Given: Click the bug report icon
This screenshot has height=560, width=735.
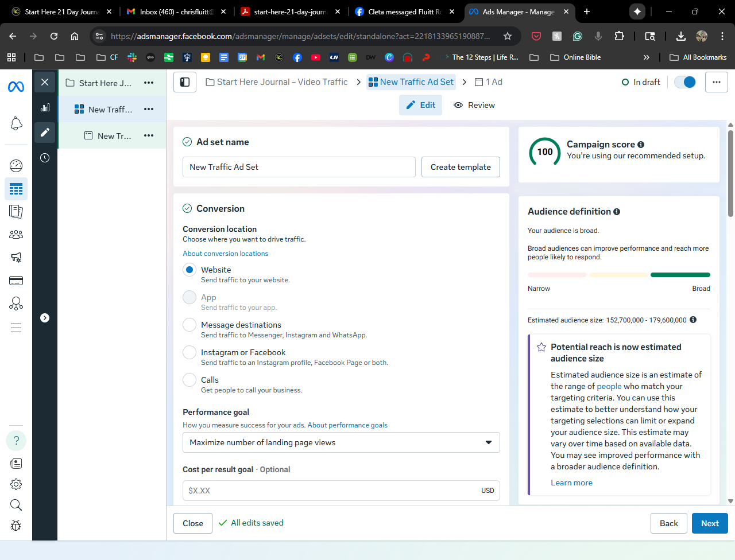Looking at the screenshot, I should [x=16, y=526].
